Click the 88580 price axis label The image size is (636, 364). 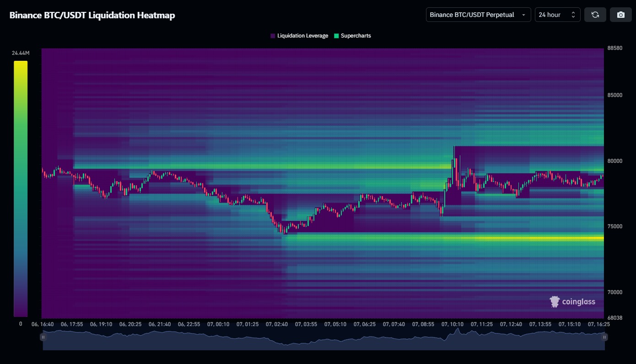[x=615, y=48]
